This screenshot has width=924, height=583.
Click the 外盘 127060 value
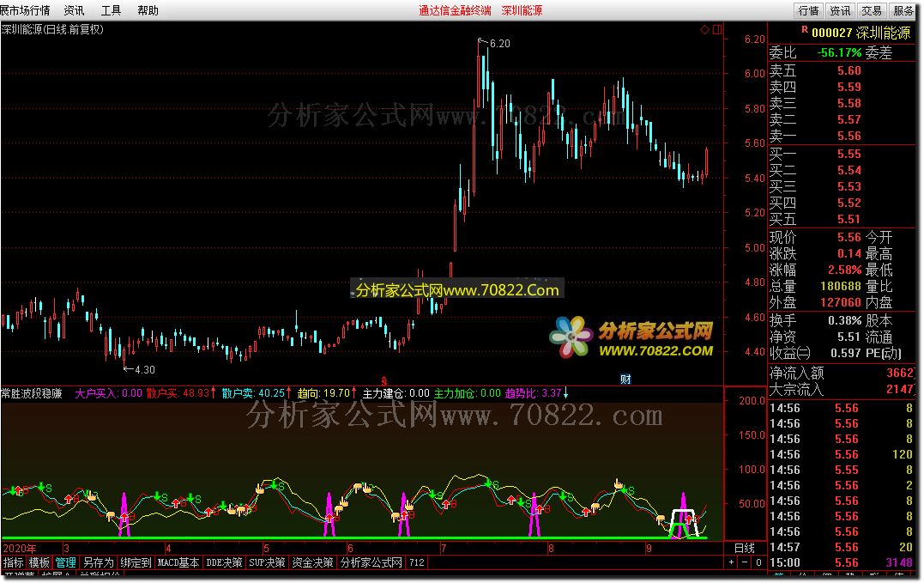click(x=840, y=302)
